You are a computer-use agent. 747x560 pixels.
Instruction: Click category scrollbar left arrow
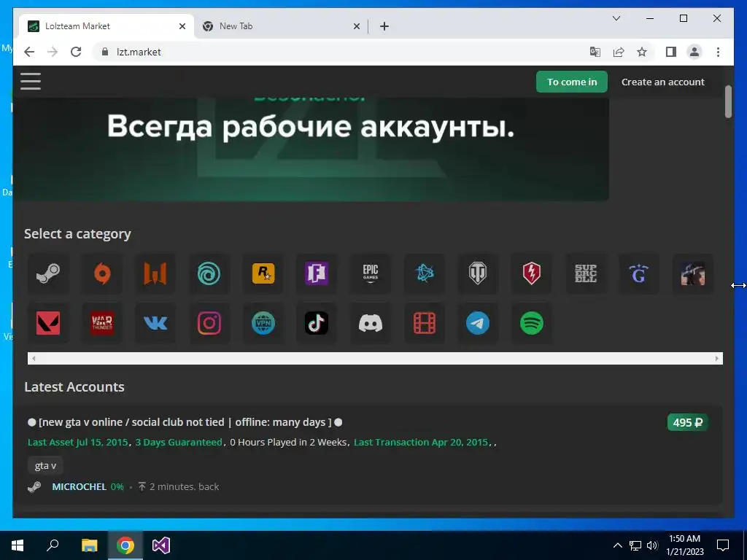click(34, 359)
